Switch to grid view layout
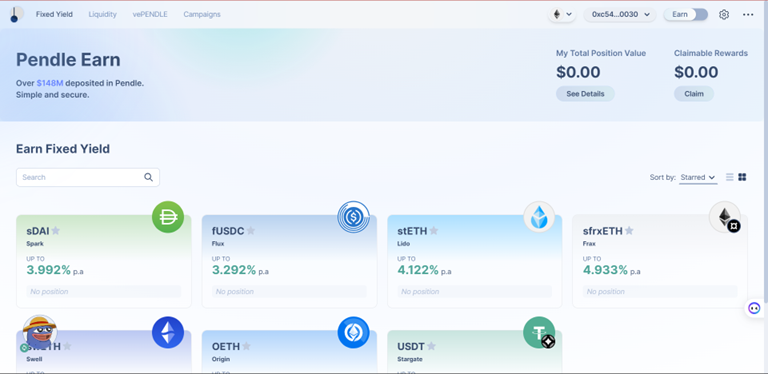Image resolution: width=768 pixels, height=374 pixels. pyautogui.click(x=742, y=177)
